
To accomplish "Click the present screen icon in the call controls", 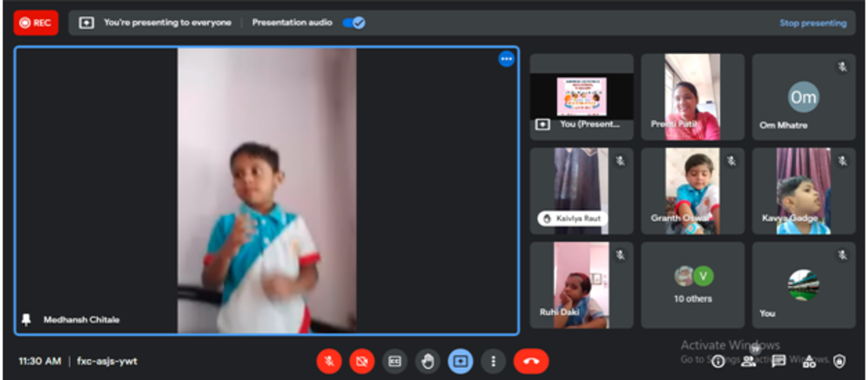I will point(460,361).
